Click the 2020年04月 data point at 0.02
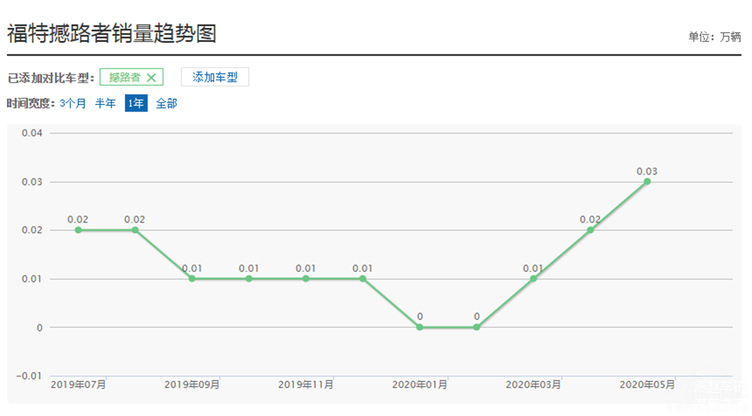This screenshot has height=416, width=752. tap(590, 230)
